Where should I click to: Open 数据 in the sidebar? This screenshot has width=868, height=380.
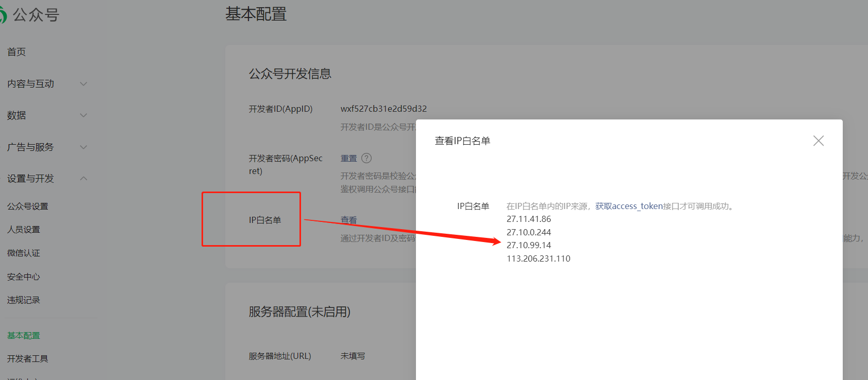[x=16, y=115]
